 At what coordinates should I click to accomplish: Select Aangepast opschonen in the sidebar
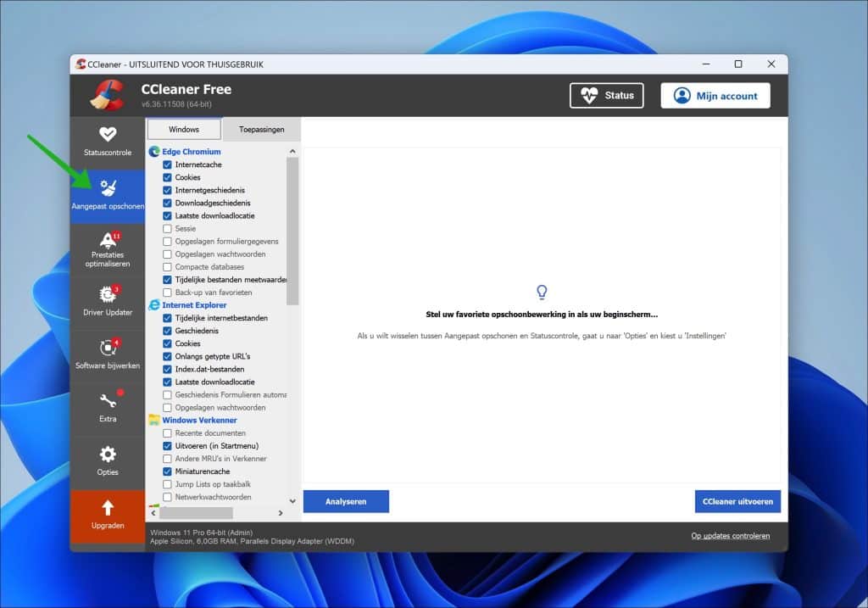pyautogui.click(x=108, y=196)
